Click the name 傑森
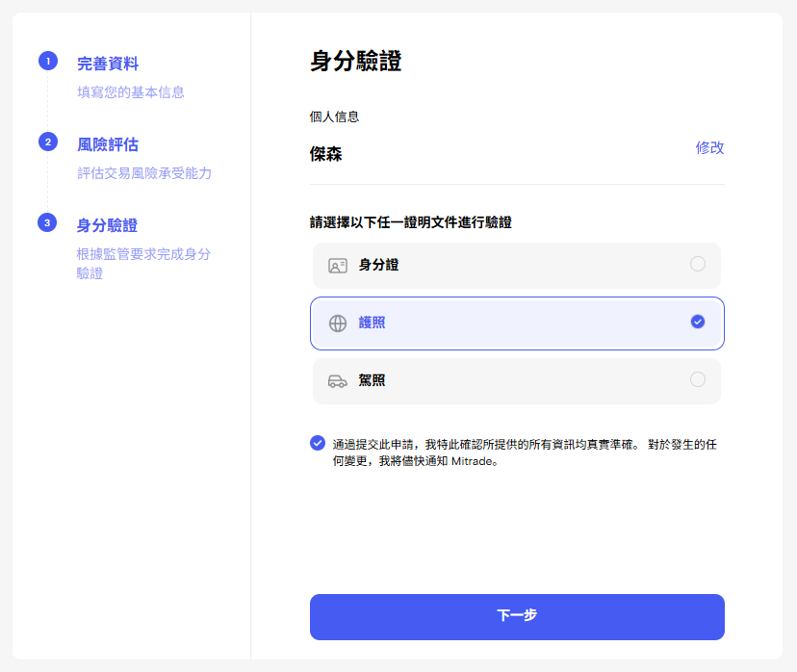The height and width of the screenshot is (672, 797). pyautogui.click(x=326, y=154)
